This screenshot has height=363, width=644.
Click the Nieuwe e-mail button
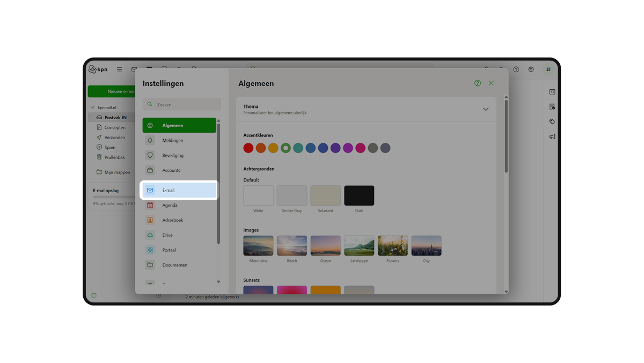pos(112,91)
